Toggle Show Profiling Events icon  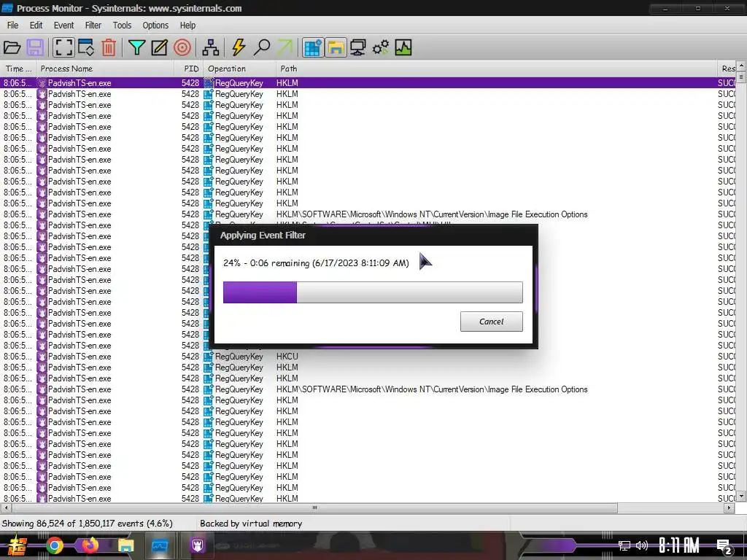pos(403,47)
